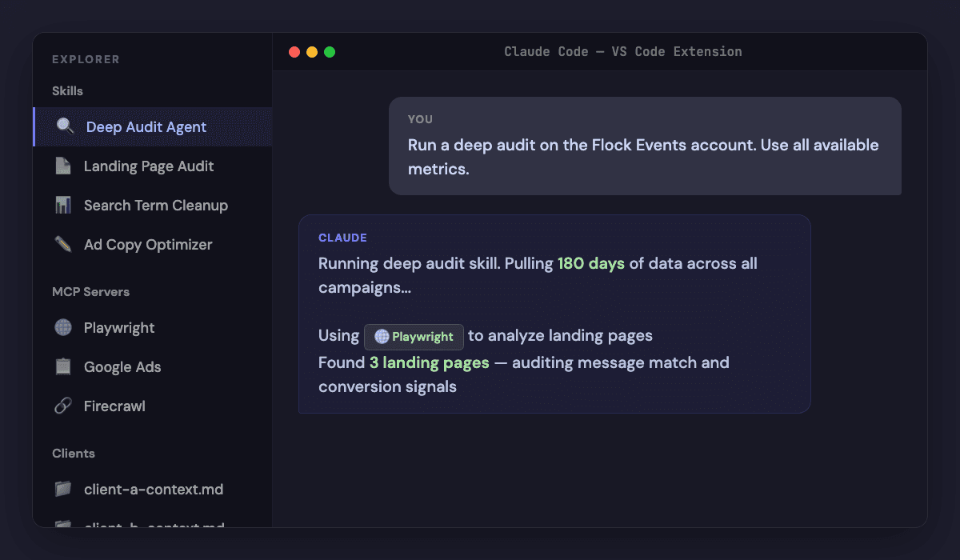Image resolution: width=960 pixels, height=560 pixels.
Task: Click the yellow minimize traffic light
Action: (311, 50)
